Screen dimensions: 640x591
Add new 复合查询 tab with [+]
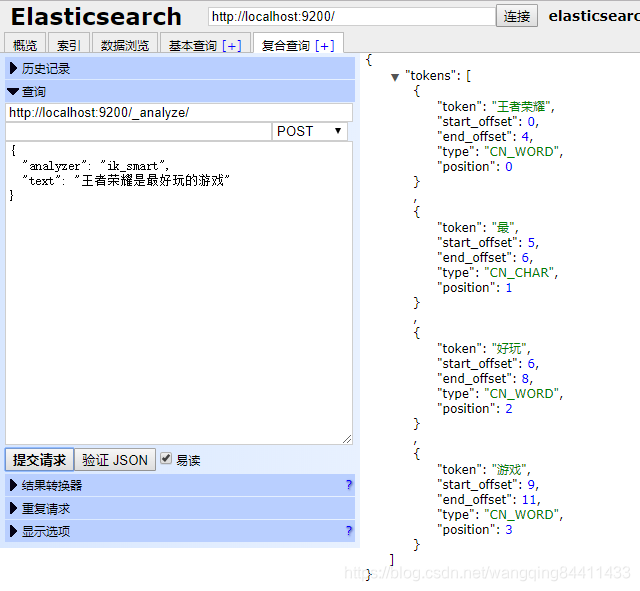coord(325,45)
